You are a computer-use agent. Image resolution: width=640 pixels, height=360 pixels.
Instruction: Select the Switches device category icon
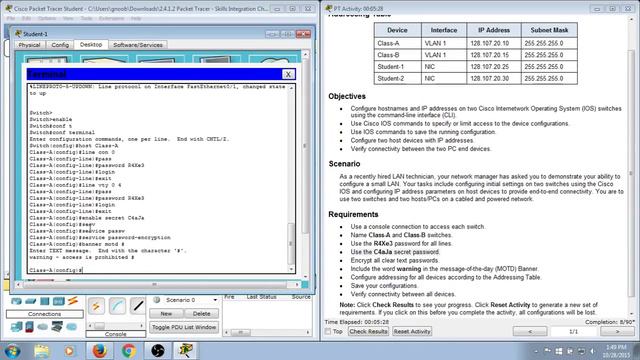coord(31,301)
